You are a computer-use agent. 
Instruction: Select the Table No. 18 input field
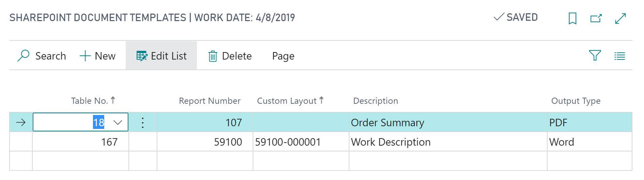click(x=80, y=122)
